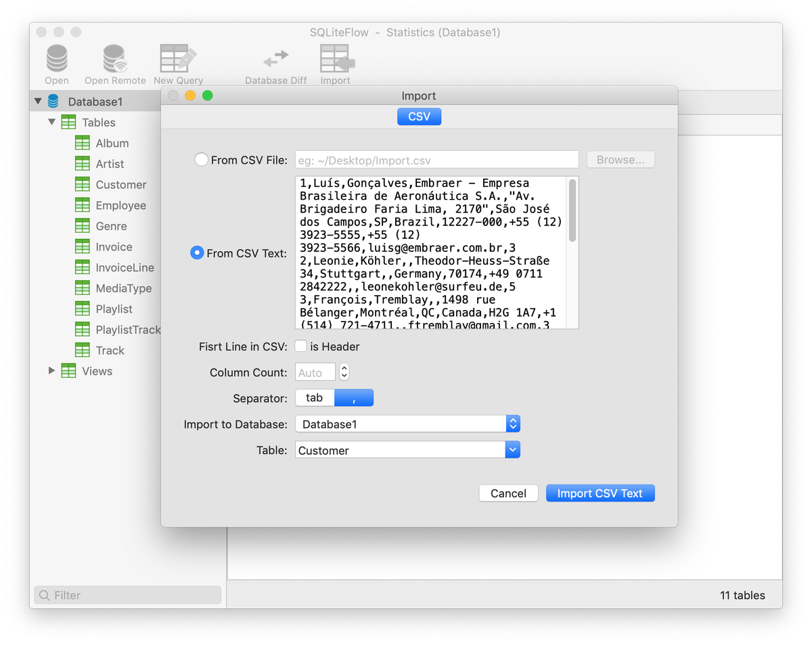The height and width of the screenshot is (645, 812).
Task: Open the Database Diff tool
Action: click(276, 59)
